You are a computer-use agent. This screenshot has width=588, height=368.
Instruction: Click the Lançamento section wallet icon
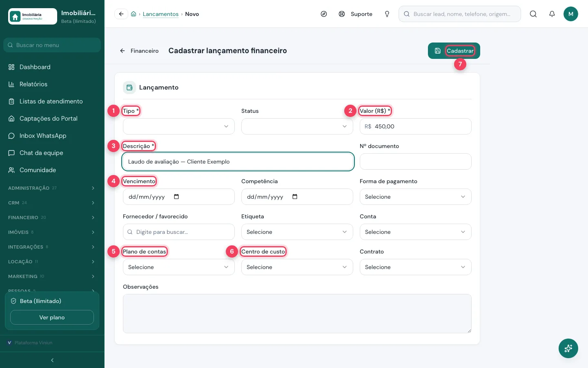pyautogui.click(x=129, y=88)
